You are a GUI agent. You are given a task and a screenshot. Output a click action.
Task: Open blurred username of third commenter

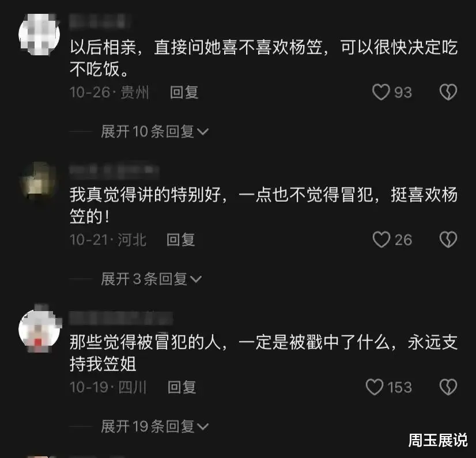tap(121, 318)
